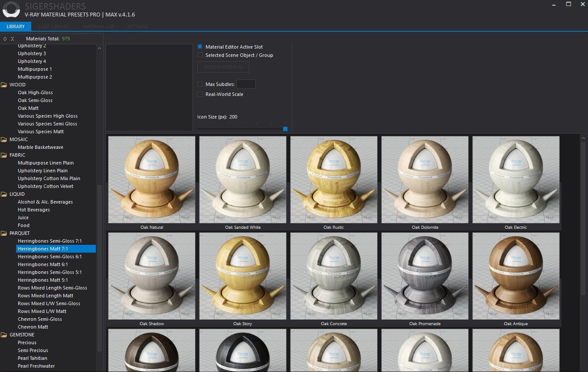The image size is (588, 372).
Task: Select Multipurpose Linen Plain fabric
Action: [46, 163]
